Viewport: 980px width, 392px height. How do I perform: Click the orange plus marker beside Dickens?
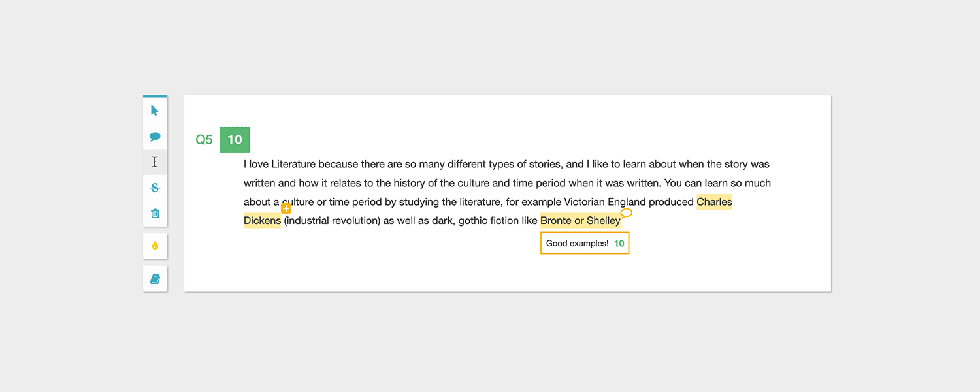point(286,208)
